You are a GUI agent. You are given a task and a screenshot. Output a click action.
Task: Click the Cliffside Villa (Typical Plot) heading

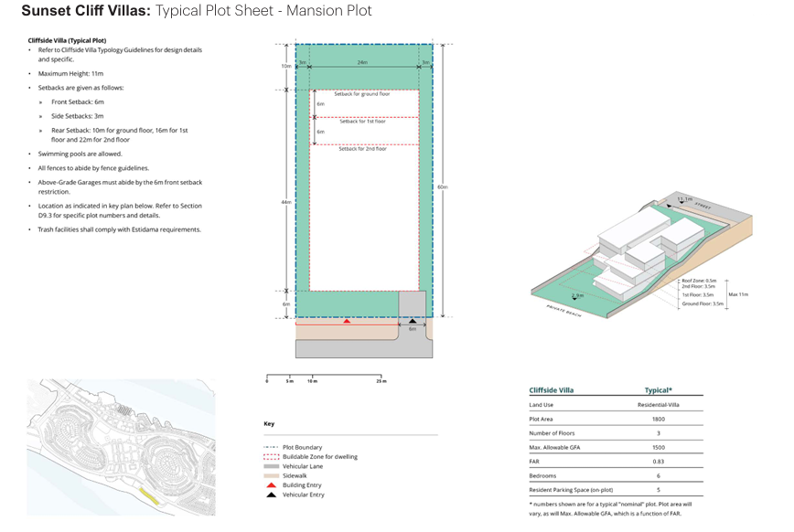coord(68,41)
